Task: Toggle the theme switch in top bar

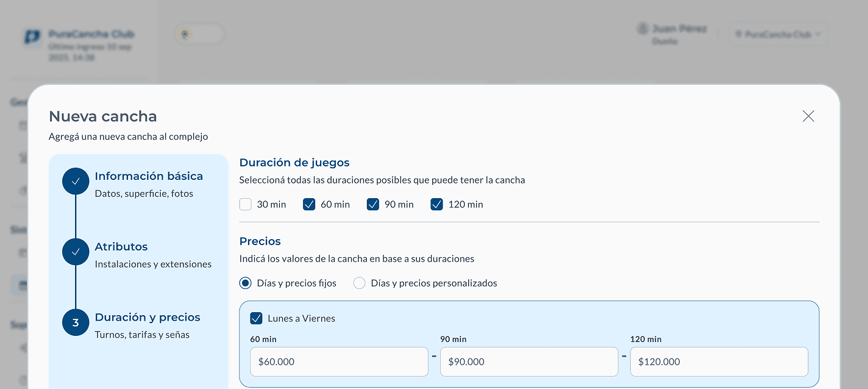Action: [200, 34]
